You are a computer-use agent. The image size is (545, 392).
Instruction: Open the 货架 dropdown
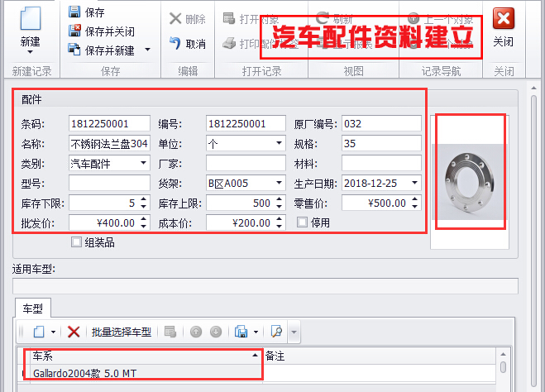279,183
